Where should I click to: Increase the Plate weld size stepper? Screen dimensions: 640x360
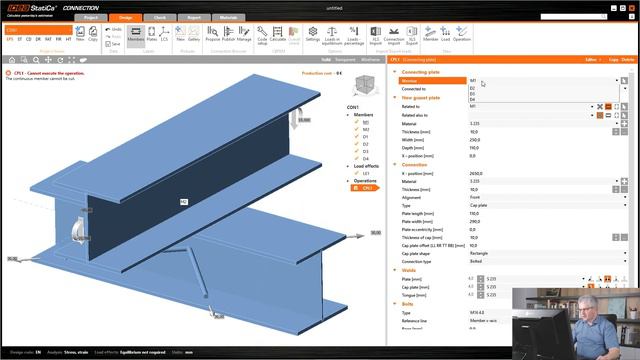pyautogui.click(x=480, y=277)
